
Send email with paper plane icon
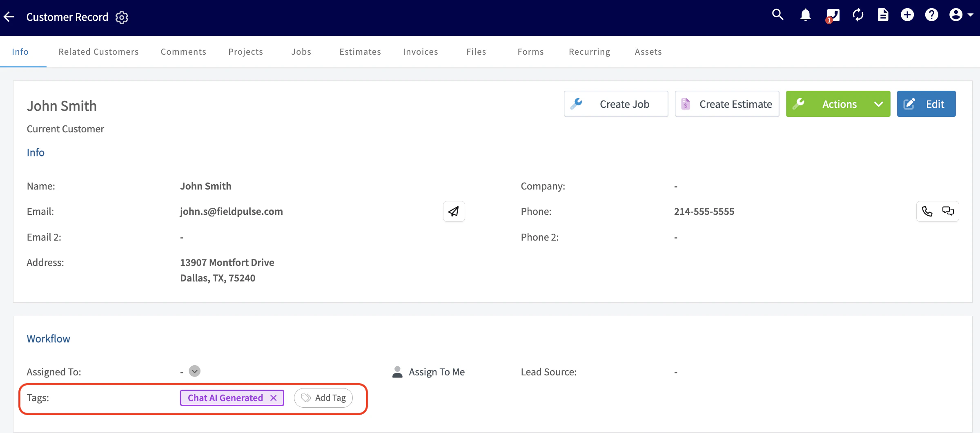[454, 211]
